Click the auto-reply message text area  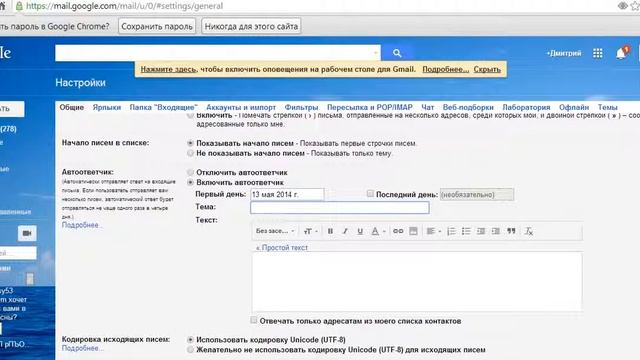point(417,282)
